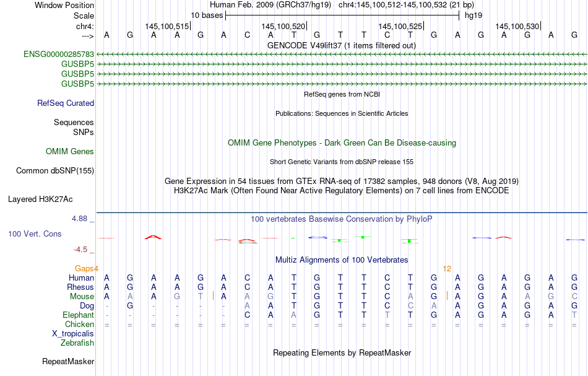Click the chr4:145,100,512-145,100,532 position text
588x376 pixels.
[392, 5]
